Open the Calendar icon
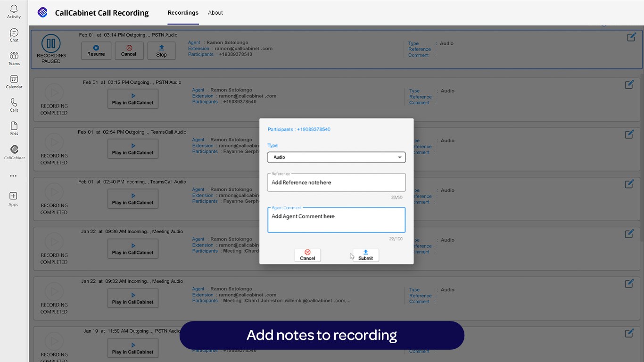The image size is (644, 362). click(14, 82)
